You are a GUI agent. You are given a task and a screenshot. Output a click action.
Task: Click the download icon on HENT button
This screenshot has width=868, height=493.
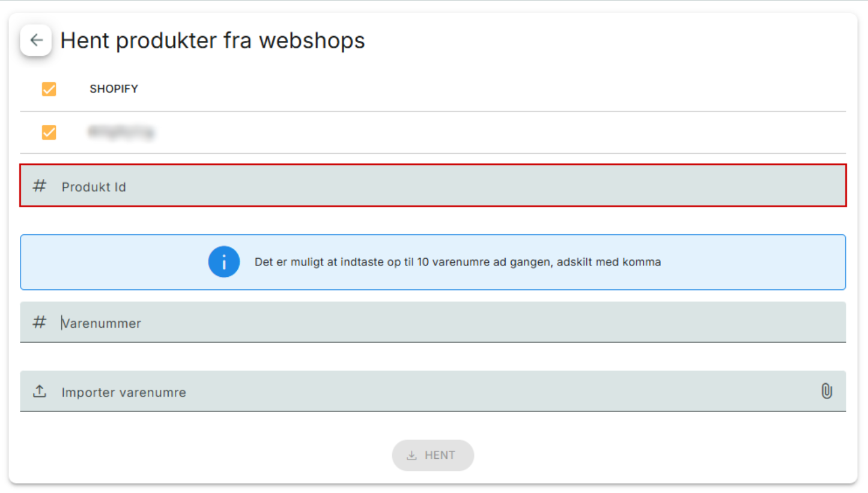(x=411, y=455)
